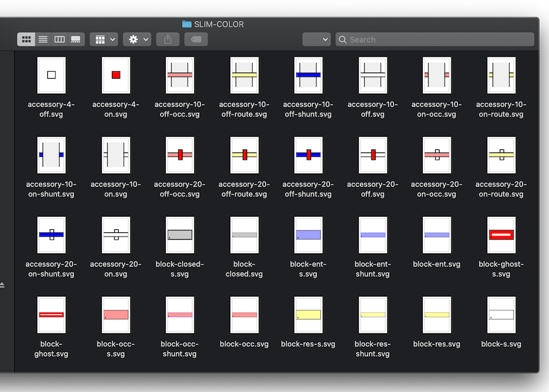Click the Edit Tags toolbar button
The width and height of the screenshot is (549, 392).
[196, 39]
